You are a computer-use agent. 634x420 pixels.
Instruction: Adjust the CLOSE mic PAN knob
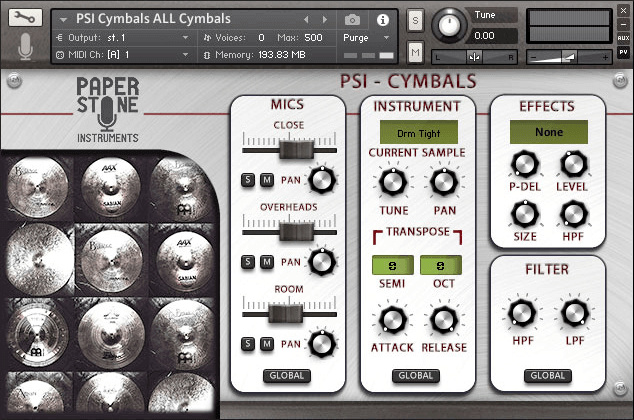coord(322,180)
